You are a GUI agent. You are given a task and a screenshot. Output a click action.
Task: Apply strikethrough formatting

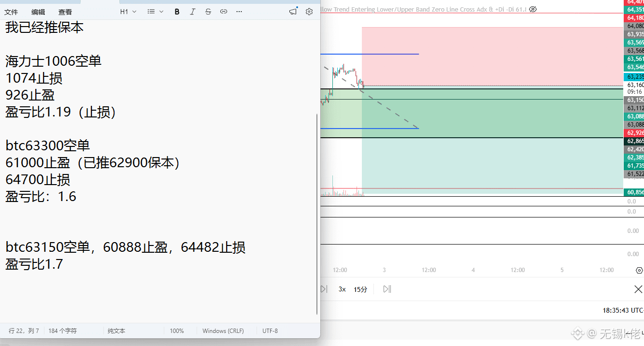coord(208,12)
